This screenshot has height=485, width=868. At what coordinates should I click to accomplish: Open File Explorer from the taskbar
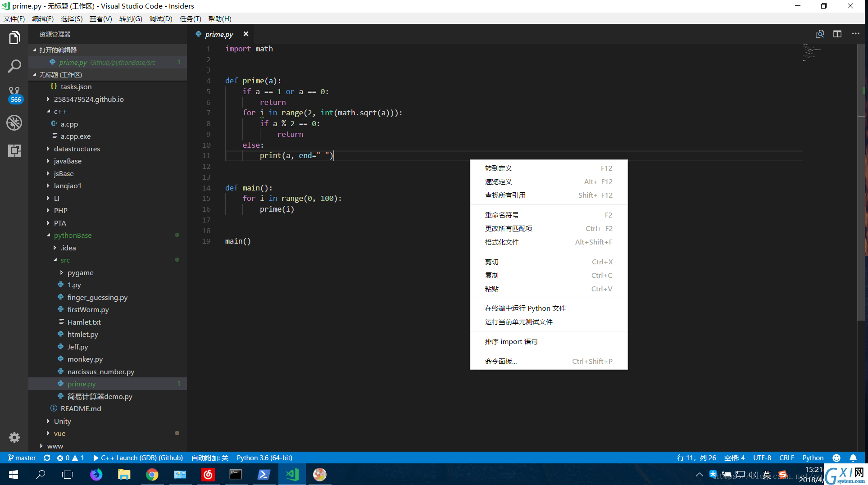124,474
